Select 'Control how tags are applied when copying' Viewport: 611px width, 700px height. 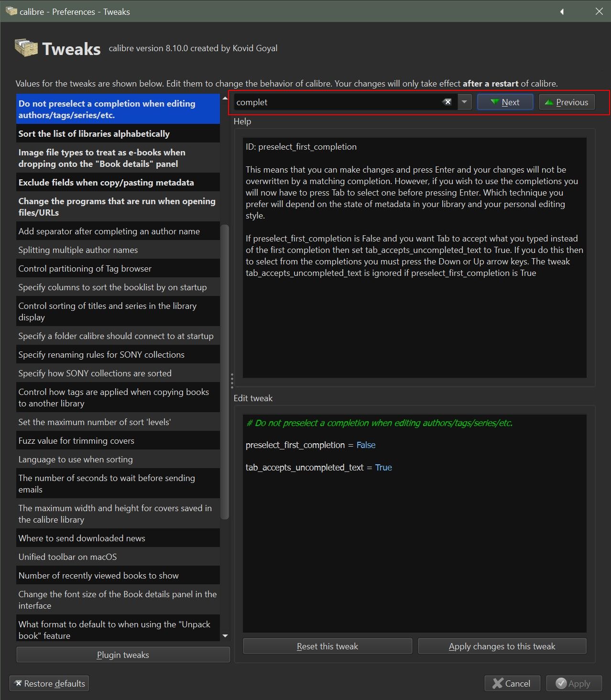tap(118, 398)
